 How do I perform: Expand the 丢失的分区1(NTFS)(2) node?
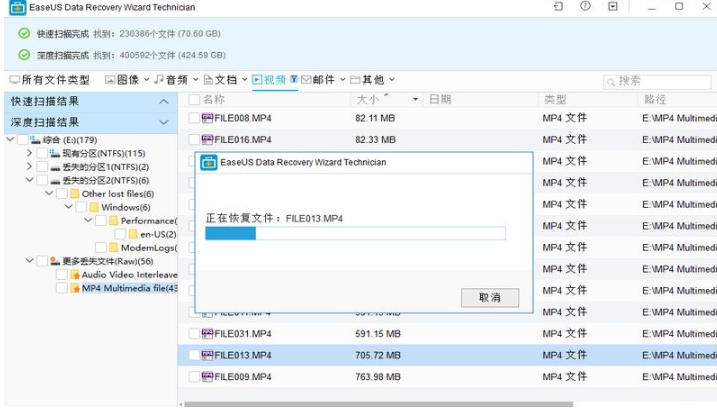[29, 166]
